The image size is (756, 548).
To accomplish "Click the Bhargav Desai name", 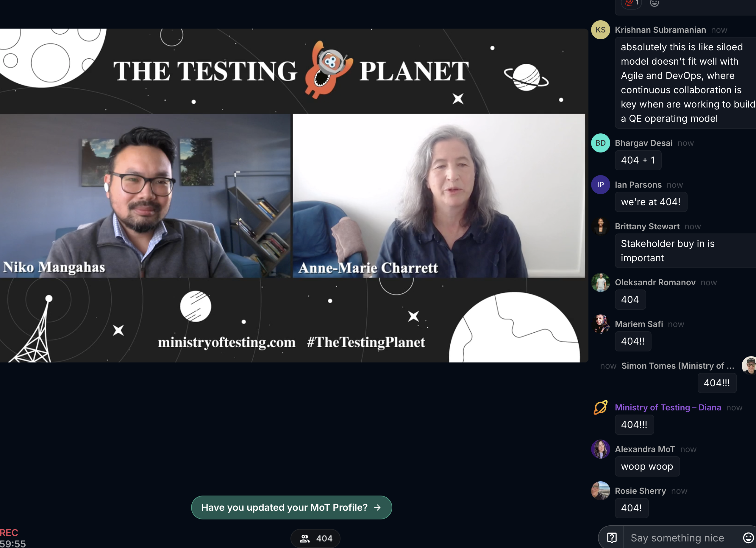I will (x=643, y=143).
